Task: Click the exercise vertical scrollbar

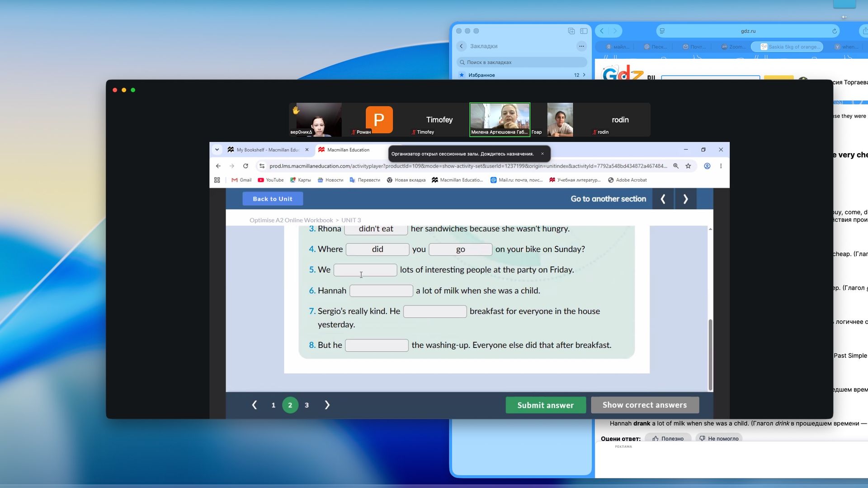Action: pyautogui.click(x=710, y=355)
